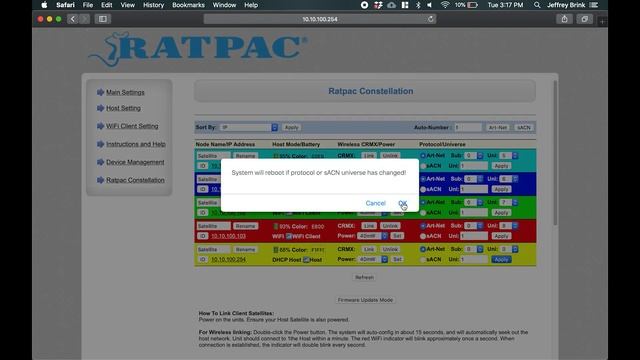The height and width of the screenshot is (360, 640).
Task: Select Art-Net radio in green row
Action: click(423, 202)
